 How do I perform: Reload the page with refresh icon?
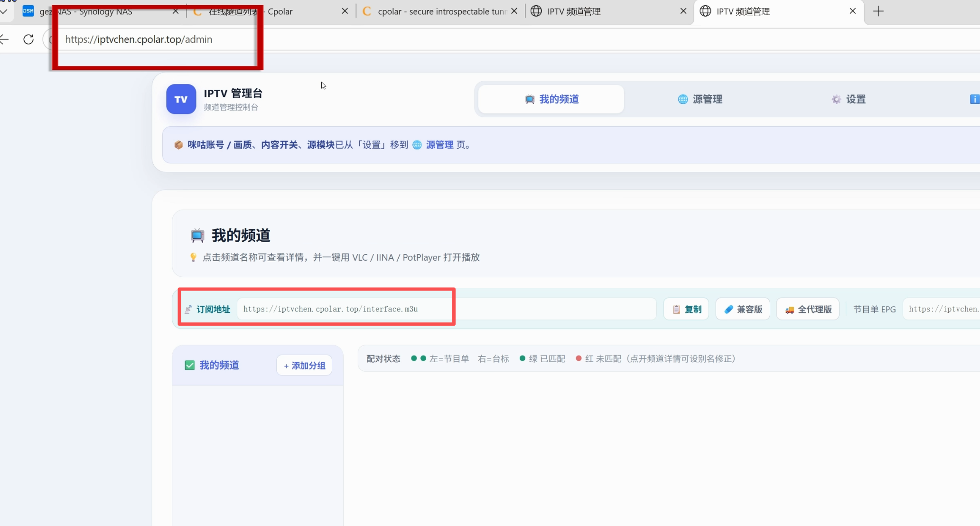click(x=28, y=39)
